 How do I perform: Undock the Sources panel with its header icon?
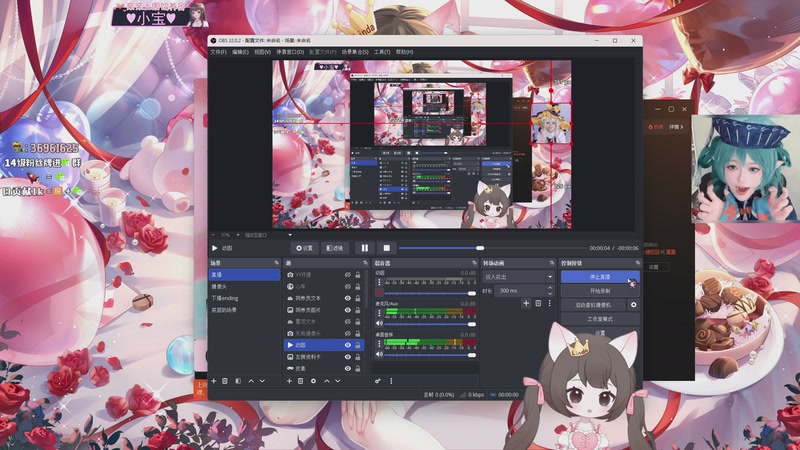point(365,263)
